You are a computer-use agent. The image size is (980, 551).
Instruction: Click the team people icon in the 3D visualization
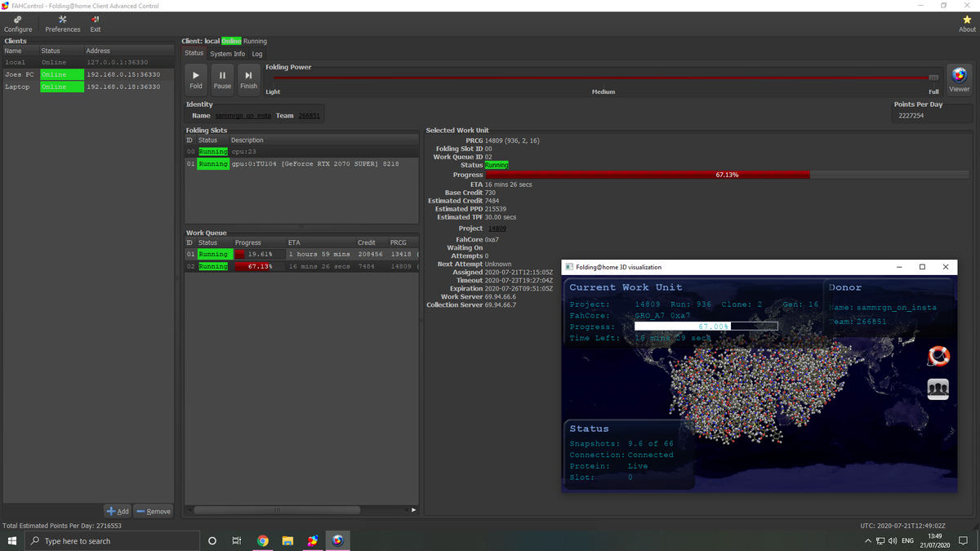(938, 389)
